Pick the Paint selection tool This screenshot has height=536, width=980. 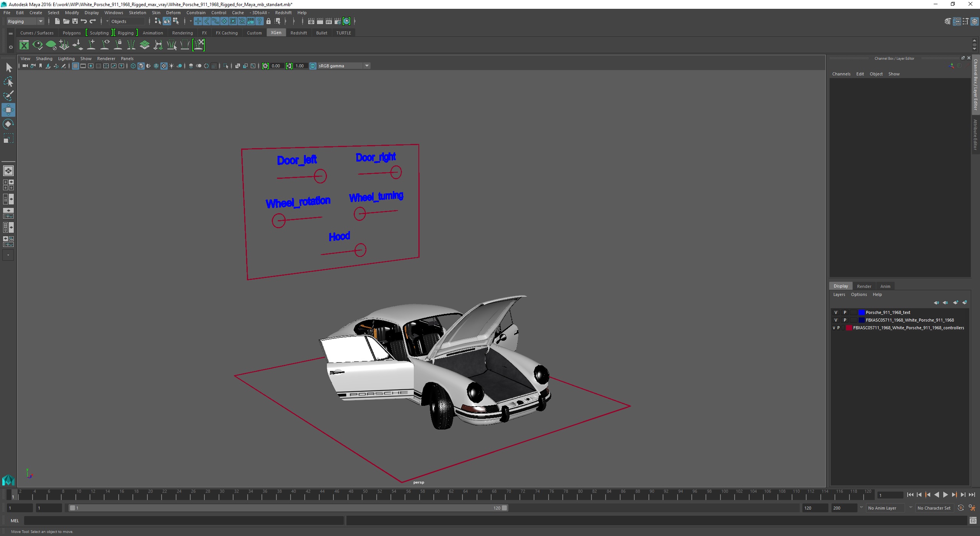(8, 96)
